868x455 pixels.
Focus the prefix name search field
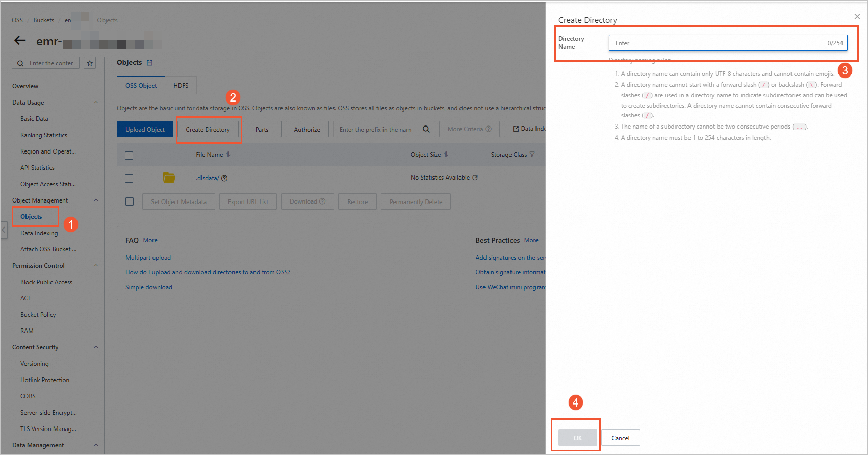tap(376, 129)
